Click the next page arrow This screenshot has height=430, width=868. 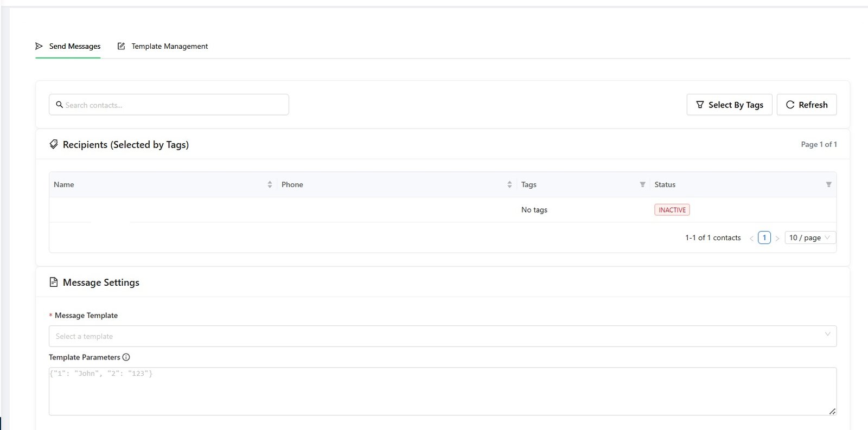click(777, 239)
